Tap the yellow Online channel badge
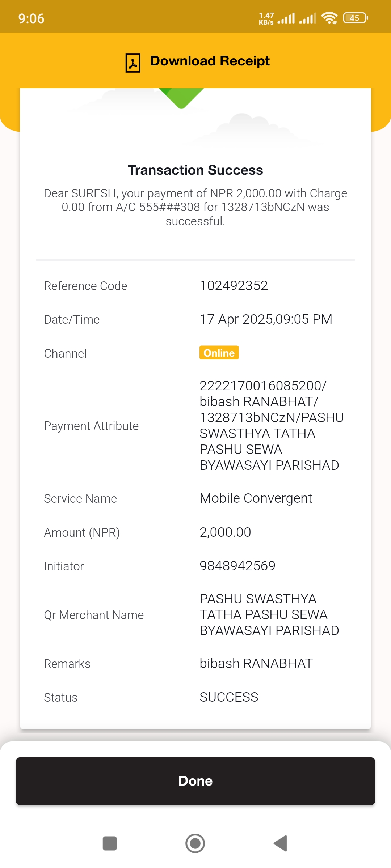Image resolution: width=391 pixels, height=868 pixels. (x=219, y=353)
